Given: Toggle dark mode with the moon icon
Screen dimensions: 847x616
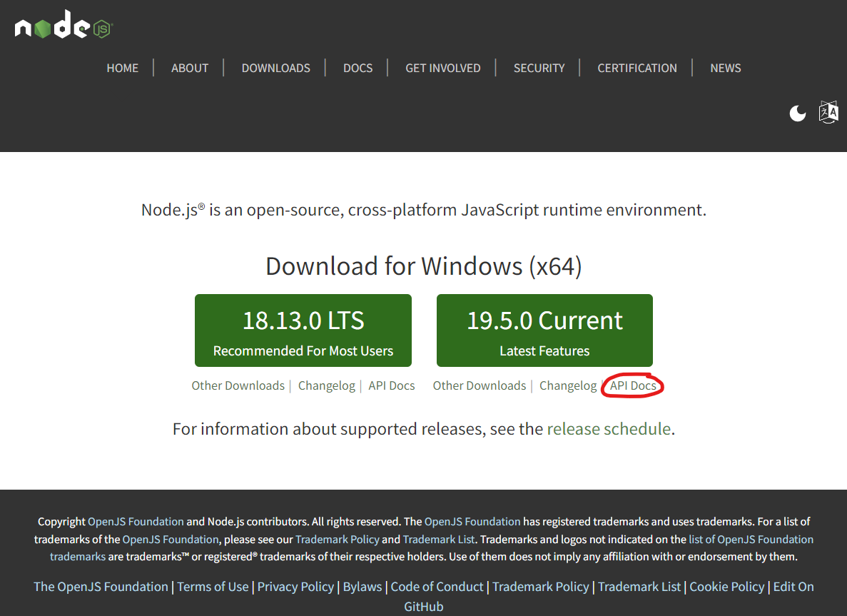Looking at the screenshot, I should pyautogui.click(x=797, y=113).
